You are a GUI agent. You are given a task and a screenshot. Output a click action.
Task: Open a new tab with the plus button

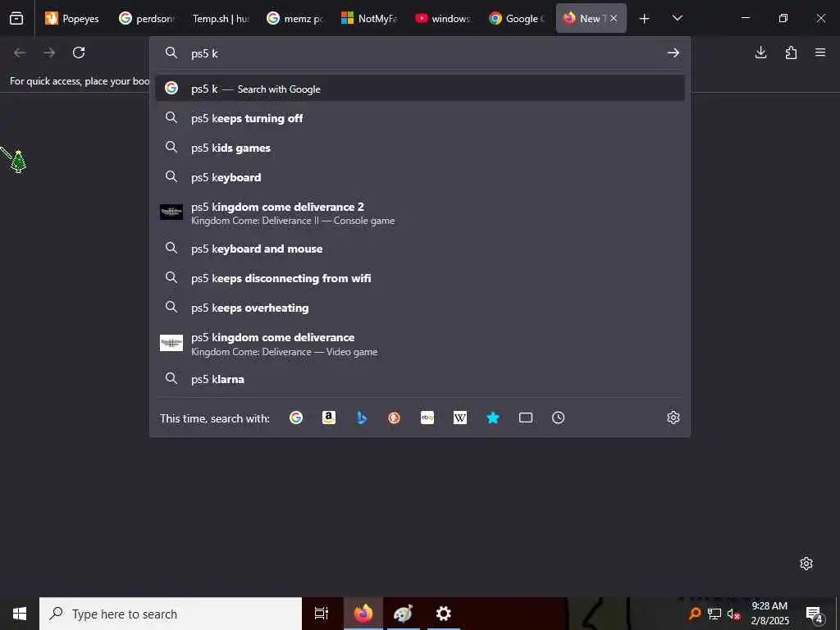pyautogui.click(x=645, y=19)
